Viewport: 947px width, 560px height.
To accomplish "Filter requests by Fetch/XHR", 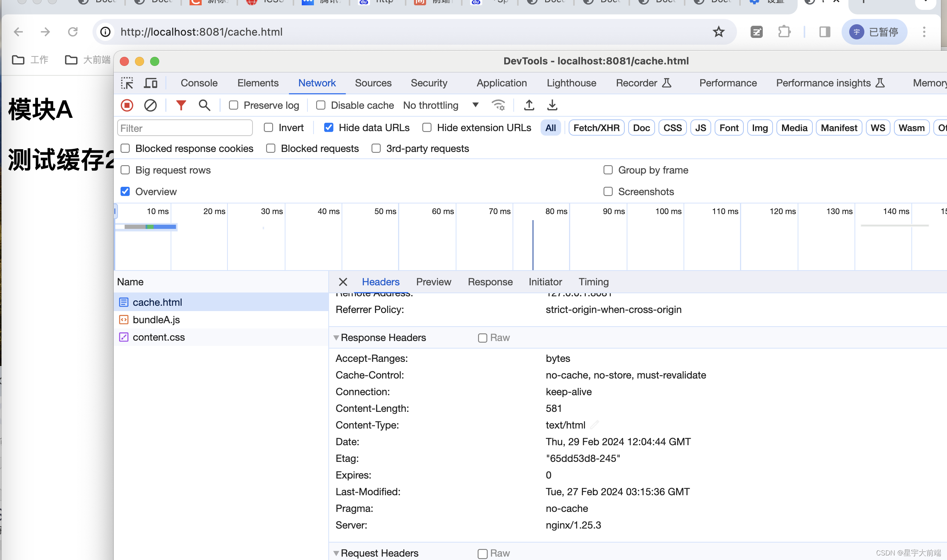I will coord(596,128).
